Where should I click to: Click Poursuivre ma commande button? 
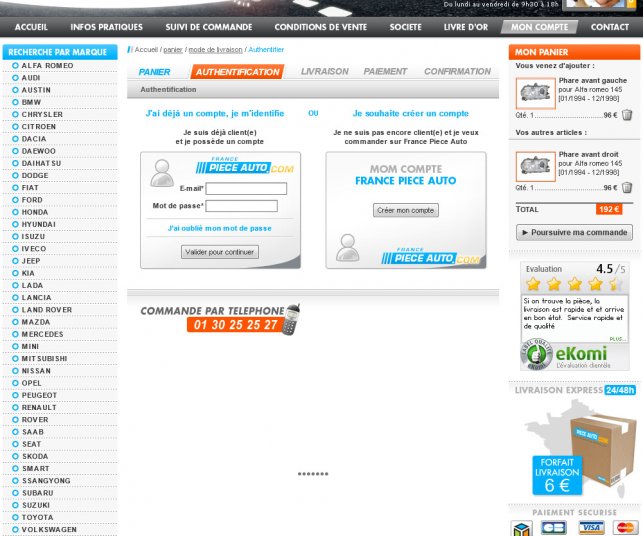[574, 233]
